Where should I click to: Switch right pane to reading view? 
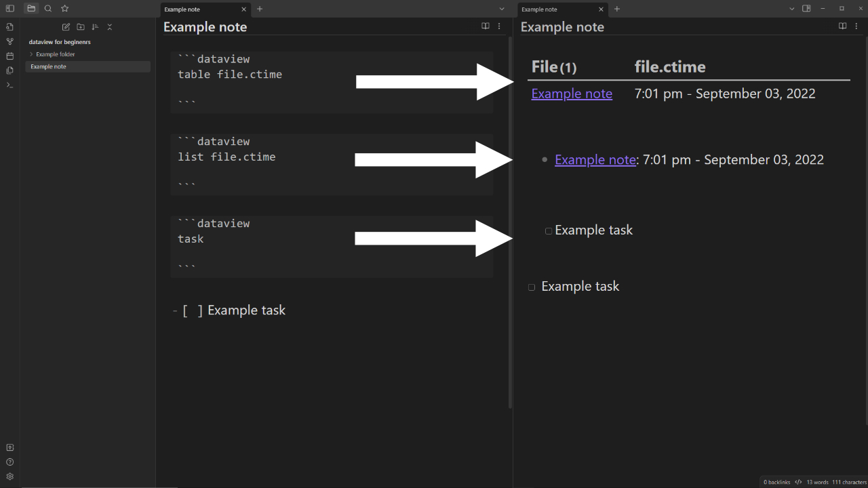(842, 26)
